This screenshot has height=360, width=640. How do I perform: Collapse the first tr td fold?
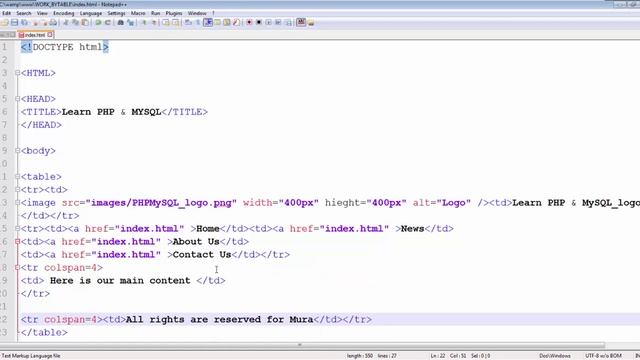click(17, 189)
